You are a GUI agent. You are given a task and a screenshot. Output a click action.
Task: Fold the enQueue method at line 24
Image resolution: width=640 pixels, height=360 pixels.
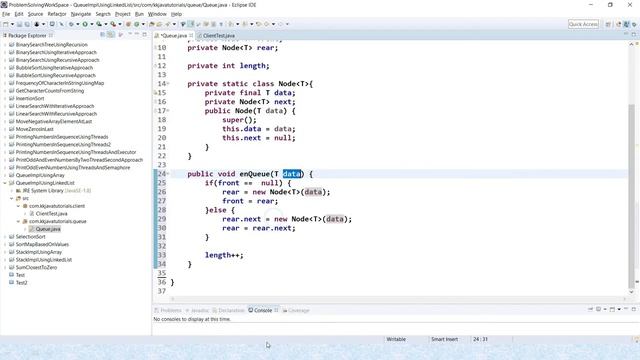168,174
